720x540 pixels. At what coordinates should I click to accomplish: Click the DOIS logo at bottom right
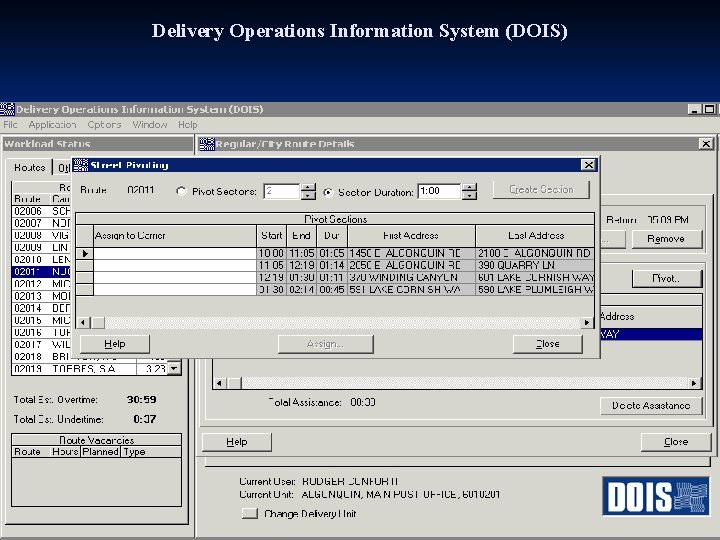click(x=656, y=496)
